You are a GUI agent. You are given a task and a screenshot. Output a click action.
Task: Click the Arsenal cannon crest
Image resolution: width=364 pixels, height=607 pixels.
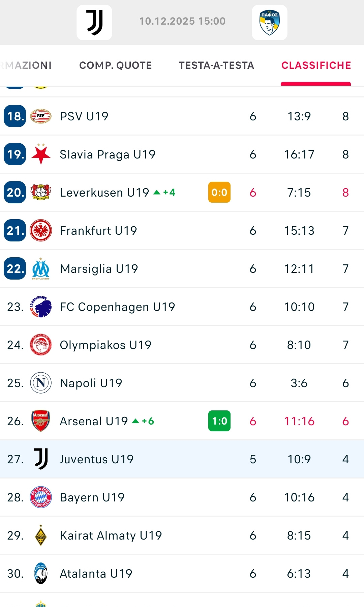pos(41,421)
